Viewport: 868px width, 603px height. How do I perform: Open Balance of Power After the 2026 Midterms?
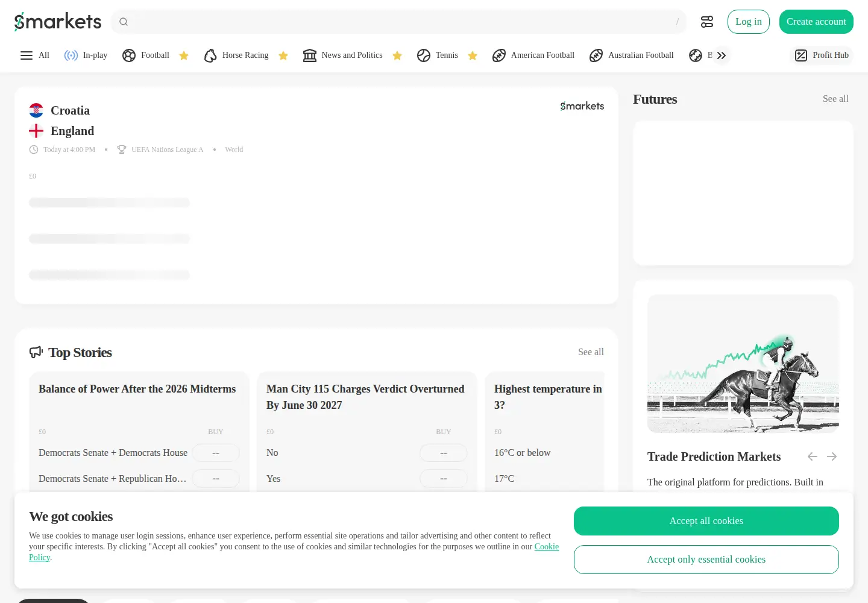[x=137, y=389]
